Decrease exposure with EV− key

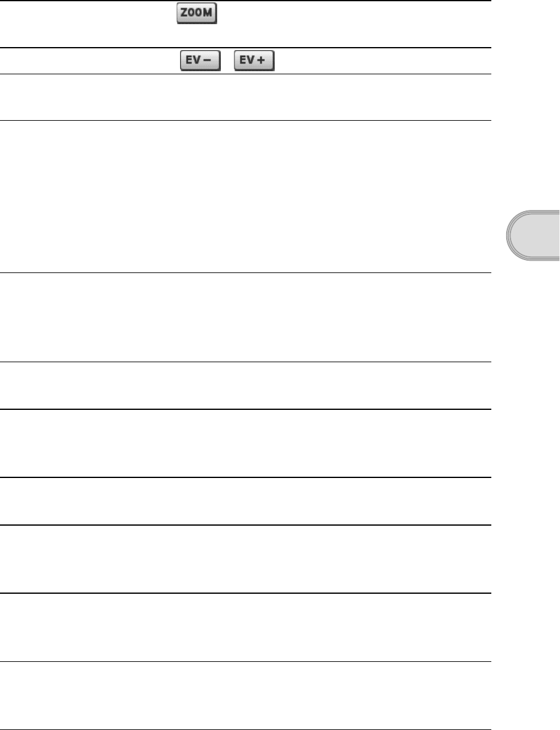pyautogui.click(x=200, y=61)
